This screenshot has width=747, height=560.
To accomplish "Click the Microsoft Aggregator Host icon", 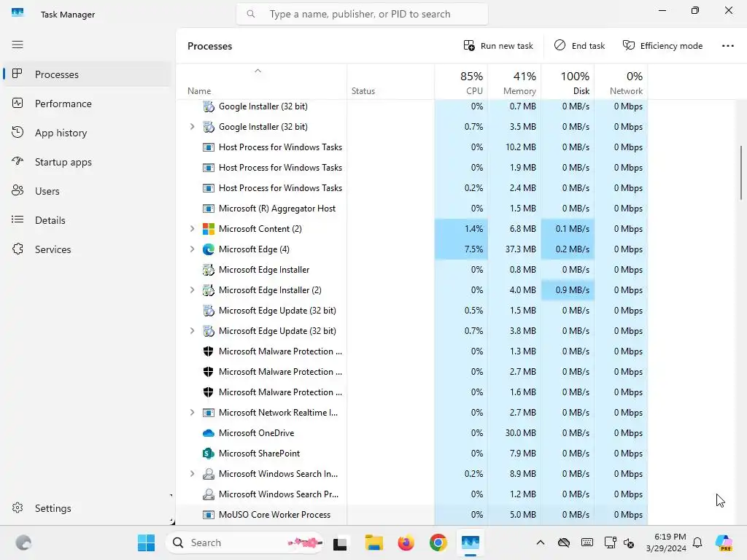I will pyautogui.click(x=208, y=209).
